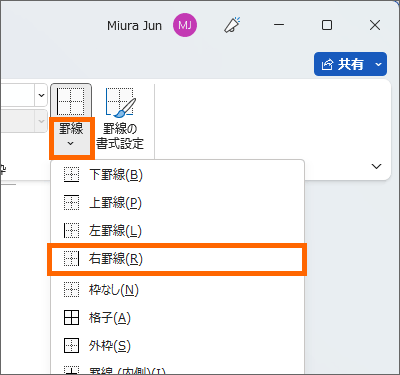Click the 上罫線 top border icon
The image size is (400, 375).
(x=71, y=203)
